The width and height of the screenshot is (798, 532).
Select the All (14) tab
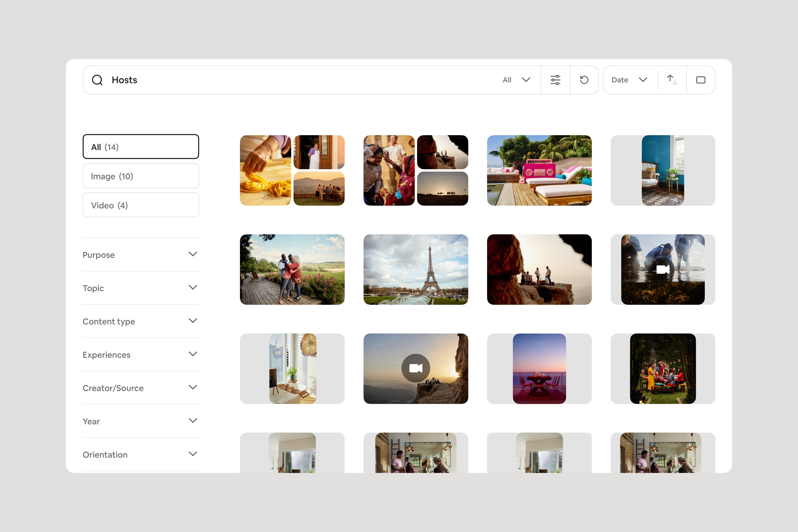coord(140,147)
